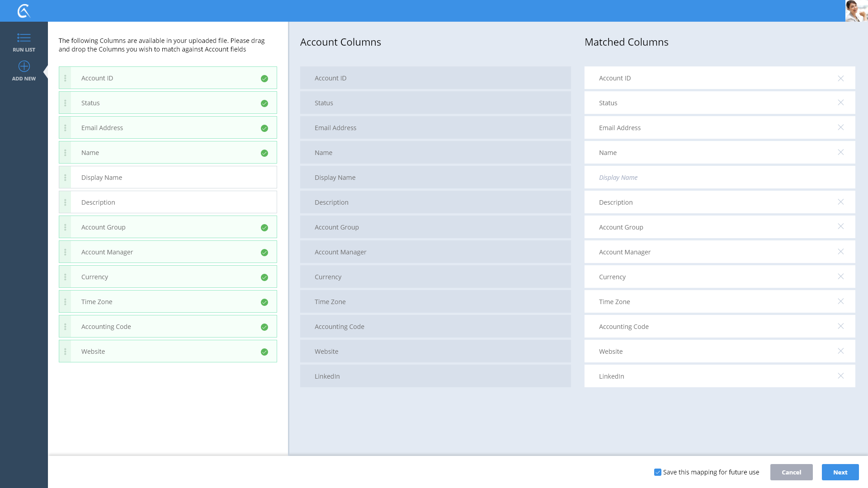Remove matched LinkedIn column mapping
The width and height of the screenshot is (868, 488).
point(840,376)
